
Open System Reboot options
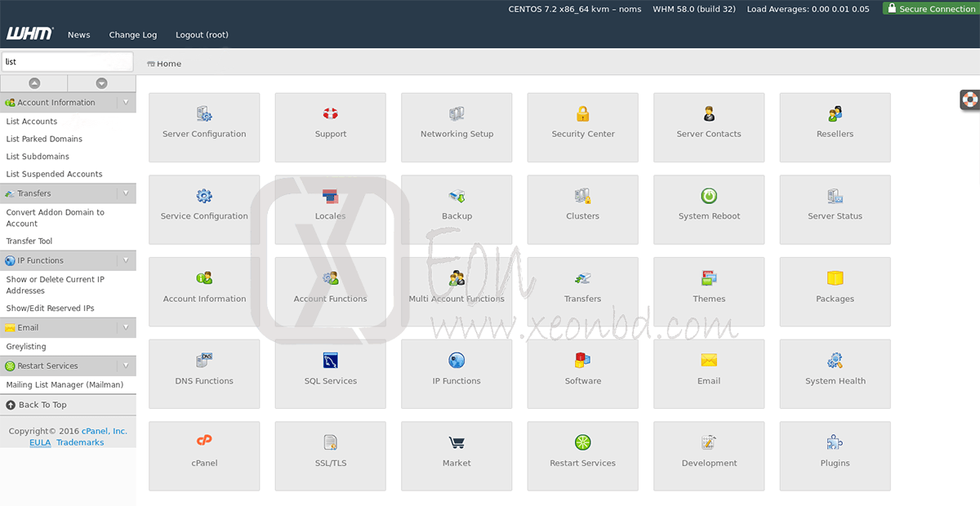click(708, 210)
